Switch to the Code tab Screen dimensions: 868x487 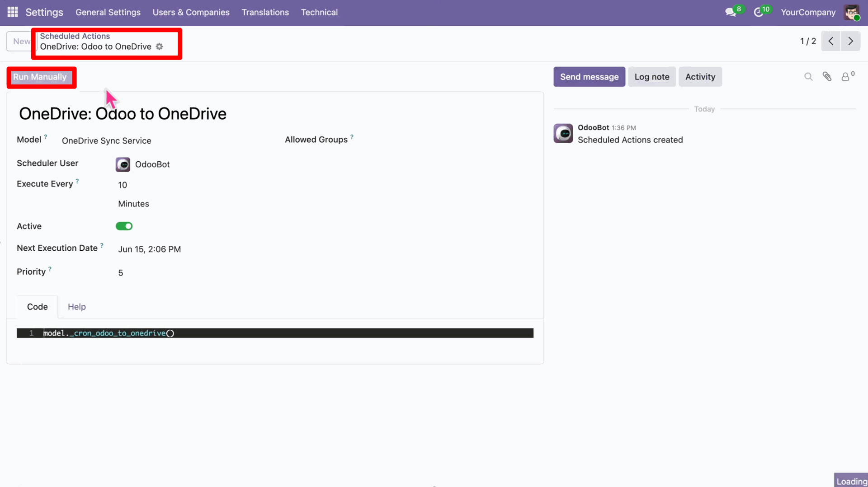[38, 307]
